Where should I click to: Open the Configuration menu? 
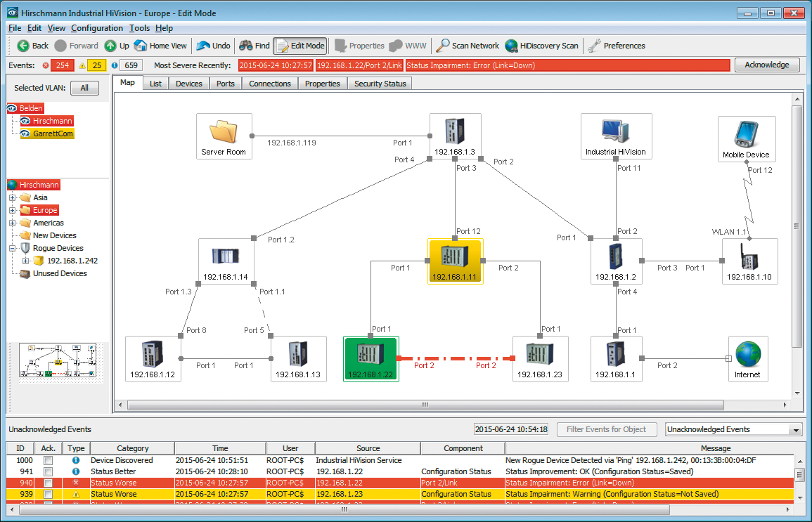pos(97,28)
